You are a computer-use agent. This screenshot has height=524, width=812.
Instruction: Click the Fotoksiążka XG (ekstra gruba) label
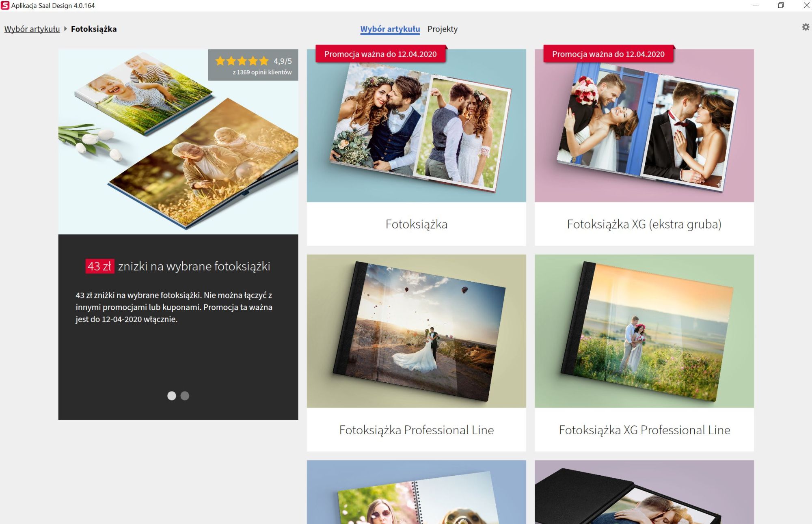point(644,224)
